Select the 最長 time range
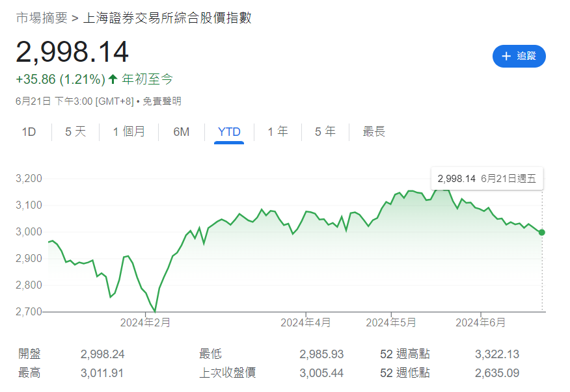 click(x=373, y=131)
